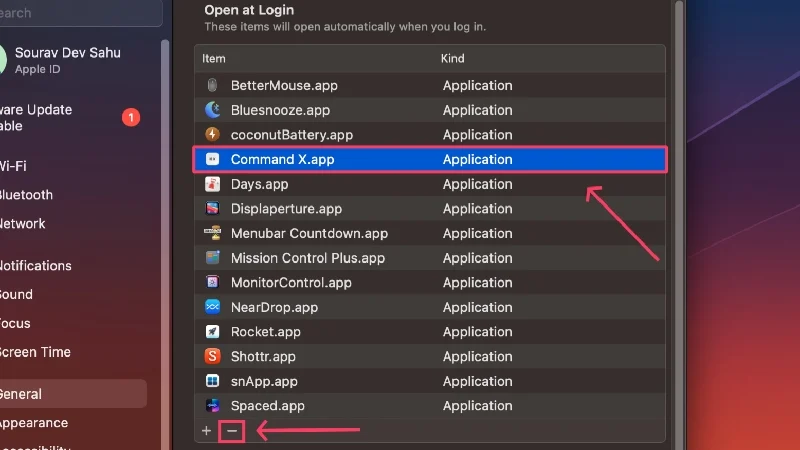
Task: Click the BetterMouse app icon
Action: click(x=212, y=86)
